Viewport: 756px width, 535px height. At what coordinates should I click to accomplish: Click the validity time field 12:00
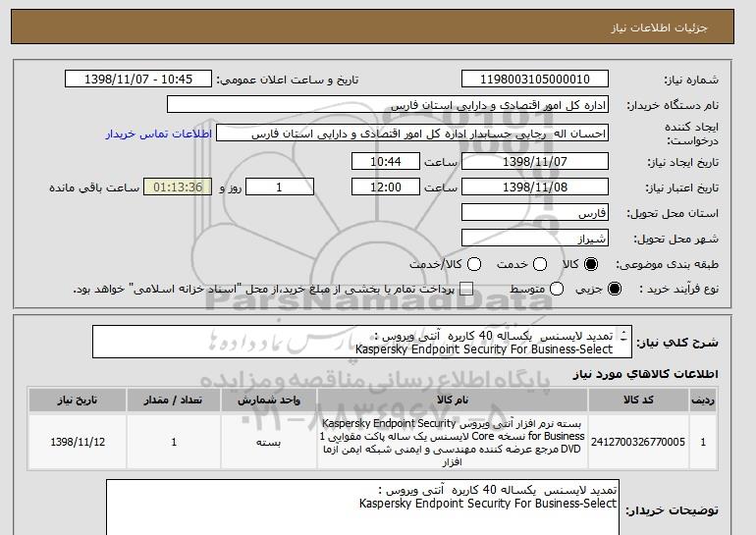coord(386,187)
